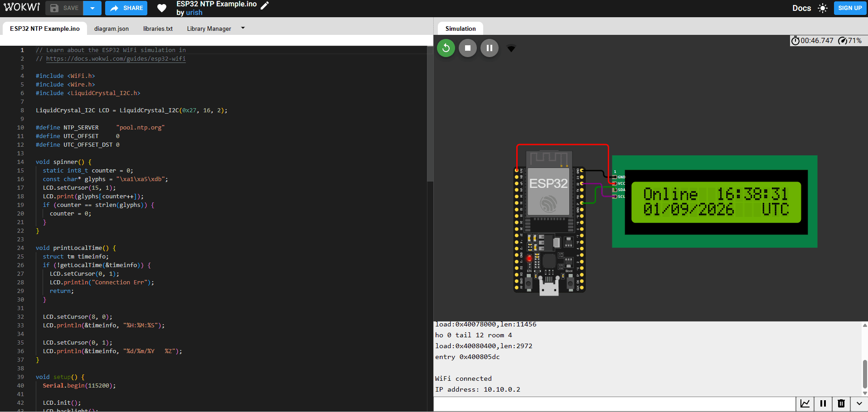This screenshot has width=868, height=412.
Task: Click line number 39 in gutter
Action: pos(20,377)
